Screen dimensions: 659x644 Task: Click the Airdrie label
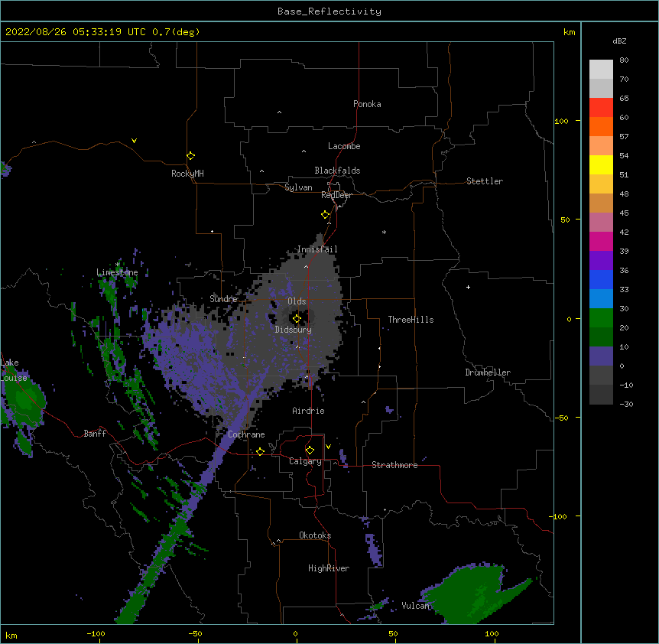coord(309,411)
